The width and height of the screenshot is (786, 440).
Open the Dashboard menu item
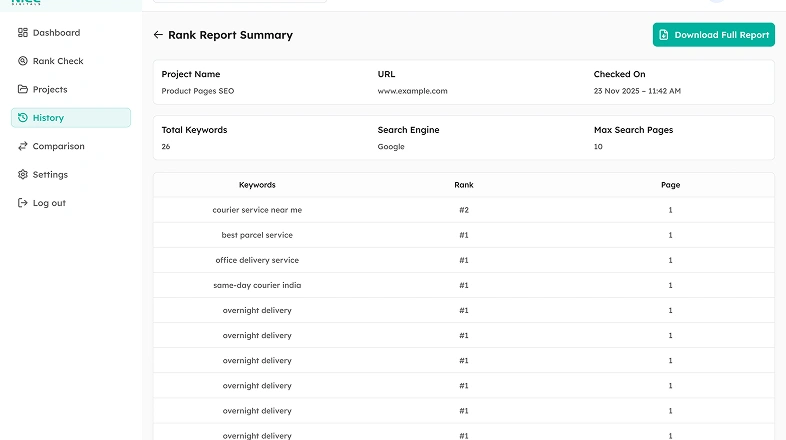click(x=56, y=33)
